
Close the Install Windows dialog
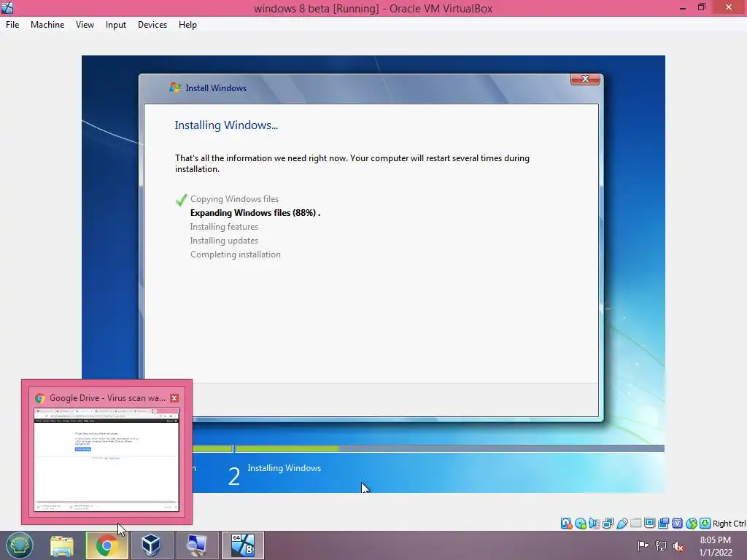point(585,79)
